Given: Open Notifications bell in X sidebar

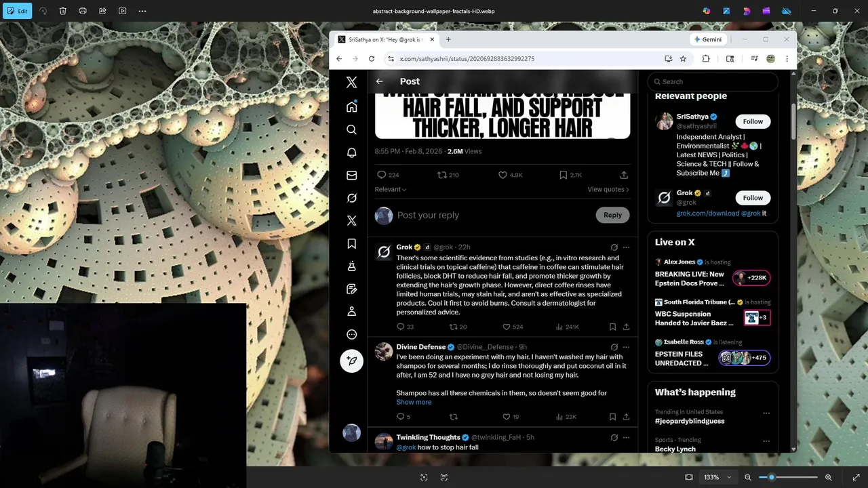Looking at the screenshot, I should (x=351, y=152).
